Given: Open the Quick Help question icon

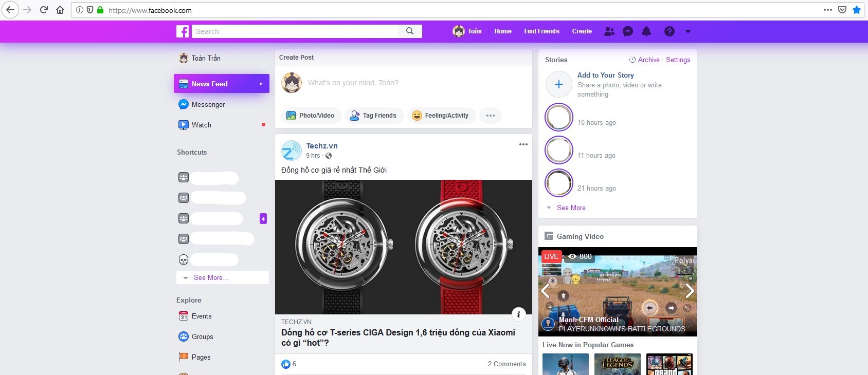Looking at the screenshot, I should tap(670, 31).
